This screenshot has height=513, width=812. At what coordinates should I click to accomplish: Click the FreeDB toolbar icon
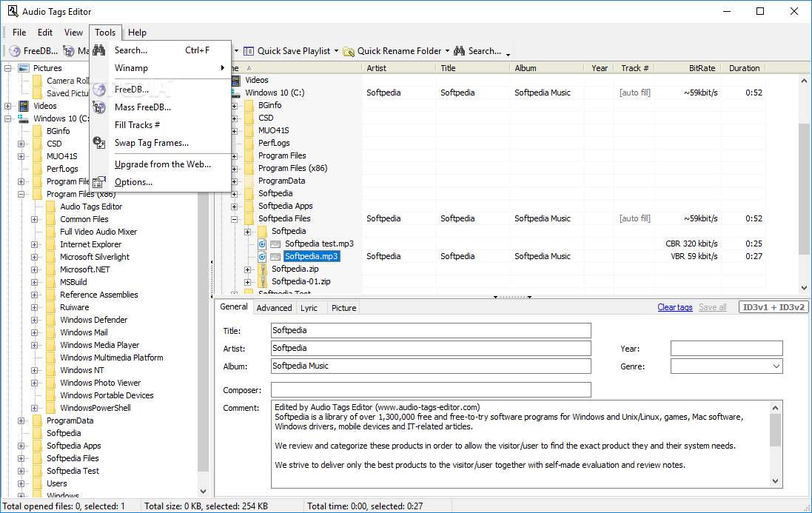pos(15,51)
